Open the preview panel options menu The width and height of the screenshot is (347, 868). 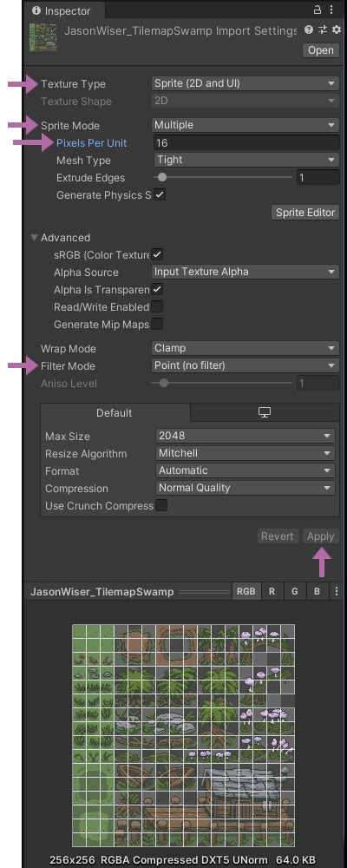(336, 591)
